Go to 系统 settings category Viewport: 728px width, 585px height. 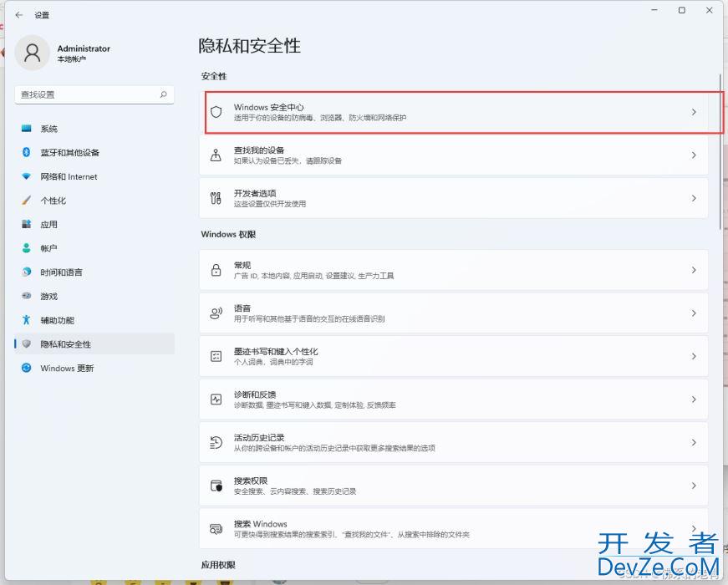point(94,129)
